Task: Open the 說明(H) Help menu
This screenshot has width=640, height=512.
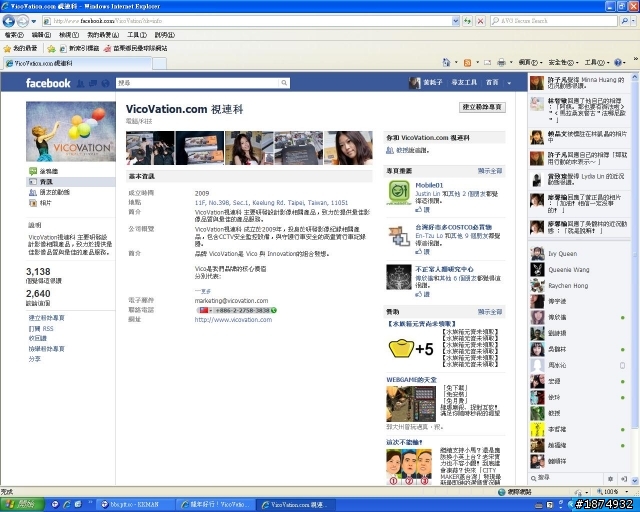Action: [164, 35]
